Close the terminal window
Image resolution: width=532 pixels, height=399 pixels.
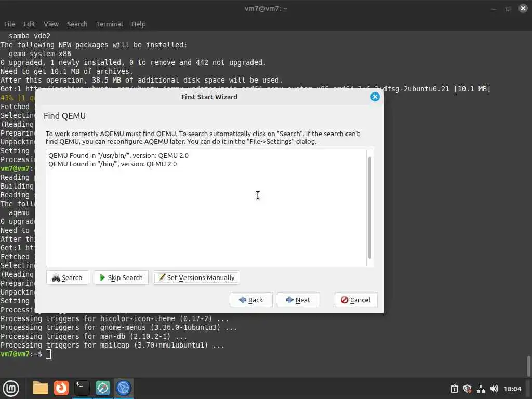click(523, 8)
